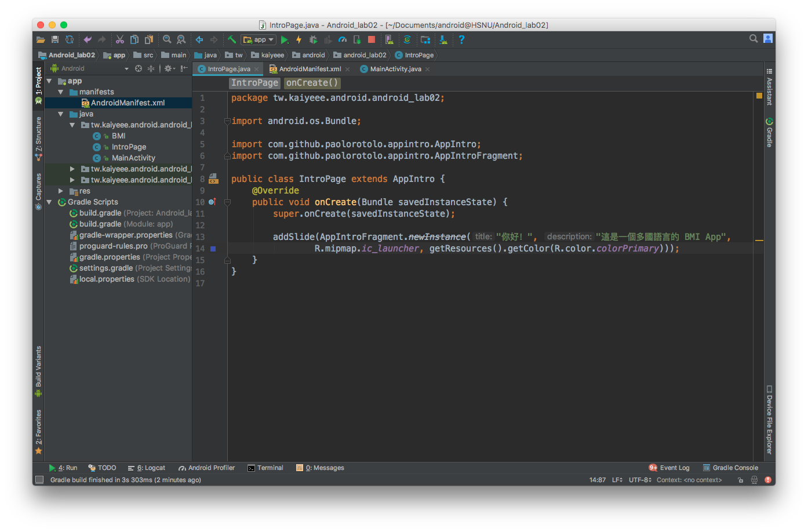Toggle the 1: Project tool window
This screenshot has width=808, height=532.
[x=38, y=86]
